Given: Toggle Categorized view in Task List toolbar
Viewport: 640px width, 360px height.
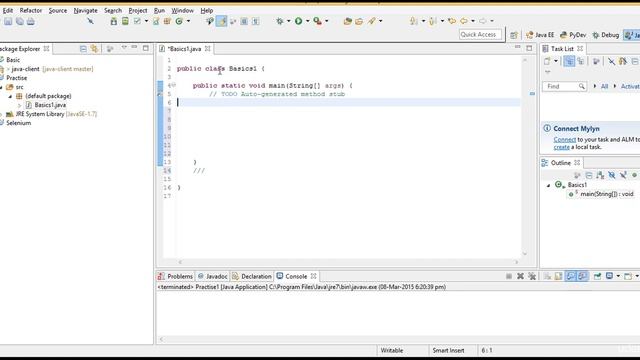Looking at the screenshot, I should coord(569,61).
